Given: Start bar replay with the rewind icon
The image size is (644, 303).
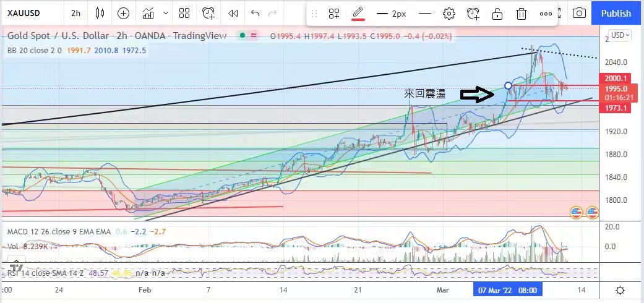Looking at the screenshot, I should [x=233, y=13].
